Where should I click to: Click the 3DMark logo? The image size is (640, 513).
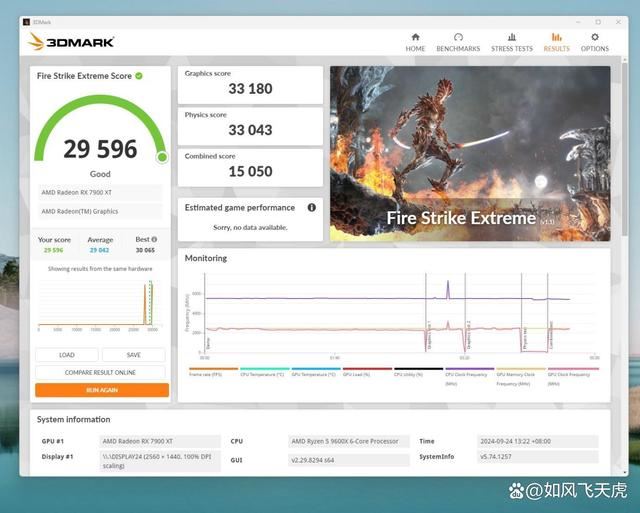tap(71, 42)
